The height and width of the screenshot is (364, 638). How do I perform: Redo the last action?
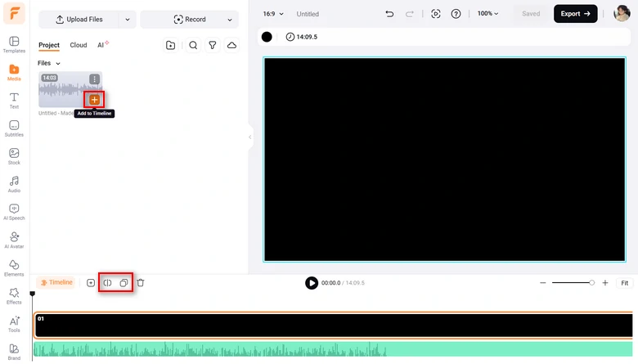409,14
